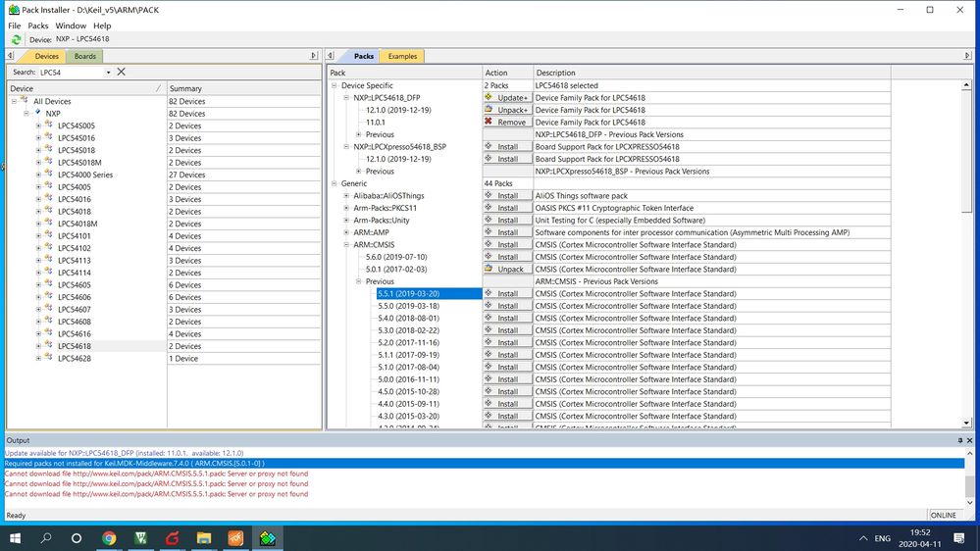Click the Unpack button for CMSIS 5.0.1
This screenshot has height=551, width=980.
[507, 270]
